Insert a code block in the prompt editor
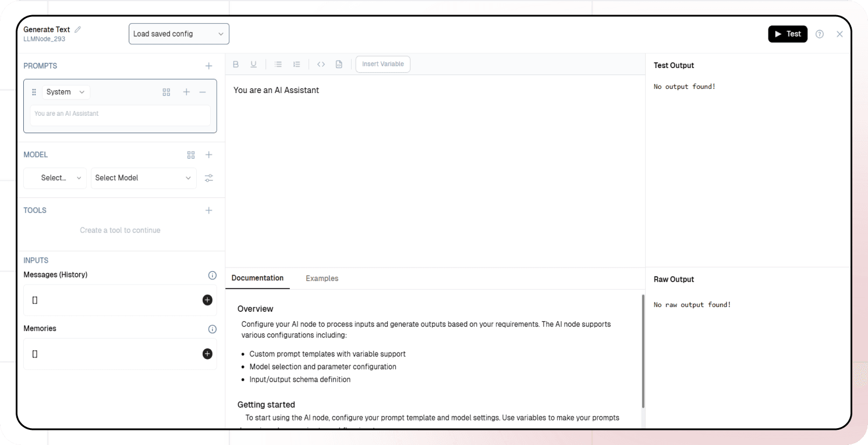Screen dimensions: 868x445 (x=321, y=64)
